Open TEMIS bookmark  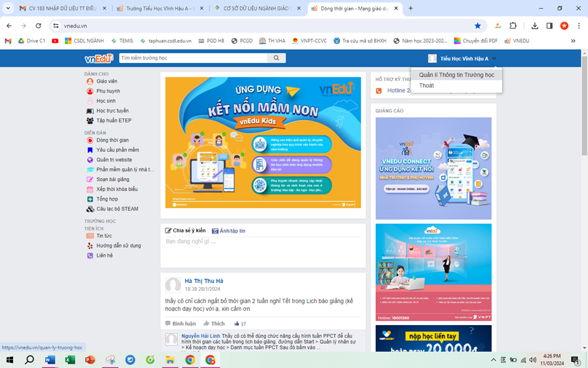coord(122,41)
